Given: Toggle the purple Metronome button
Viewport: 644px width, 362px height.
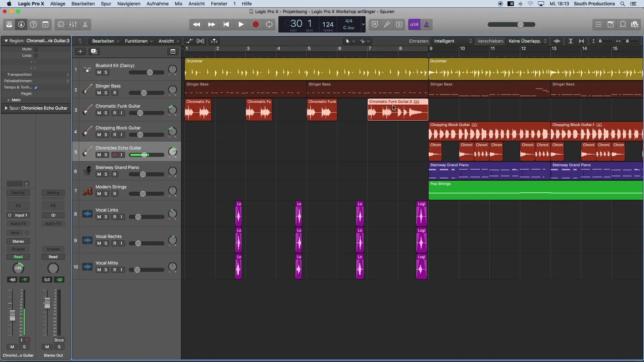Looking at the screenshot, I should coord(426,24).
